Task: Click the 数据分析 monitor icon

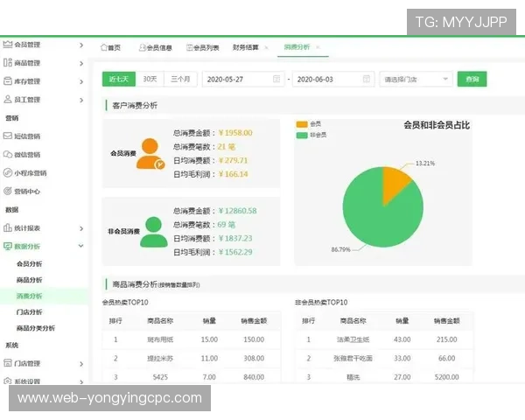Action: point(8,246)
